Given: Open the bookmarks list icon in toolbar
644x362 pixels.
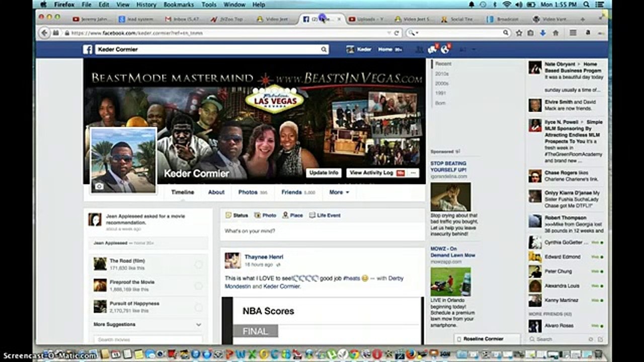Looking at the screenshot, I should 530,33.
